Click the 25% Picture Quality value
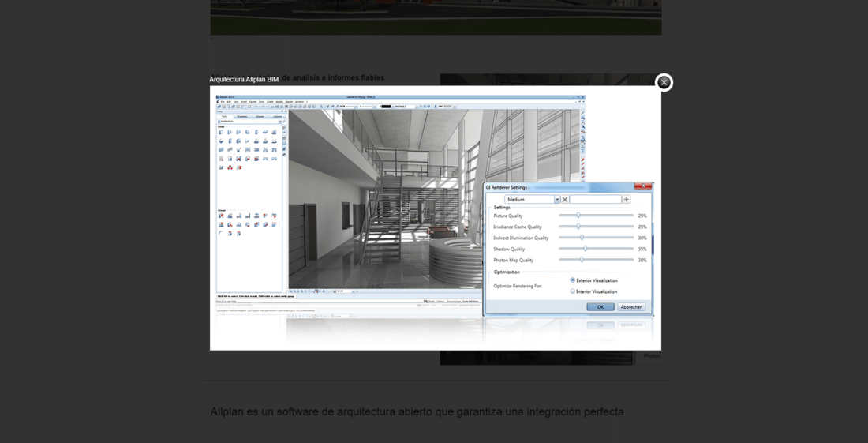Image resolution: width=868 pixels, height=443 pixels. [642, 216]
